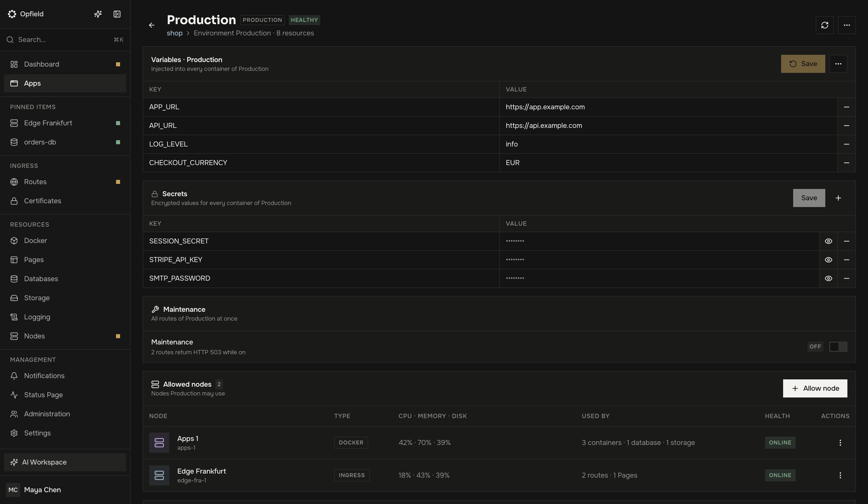Click the Allow node button
The image size is (868, 504).
[x=815, y=389]
